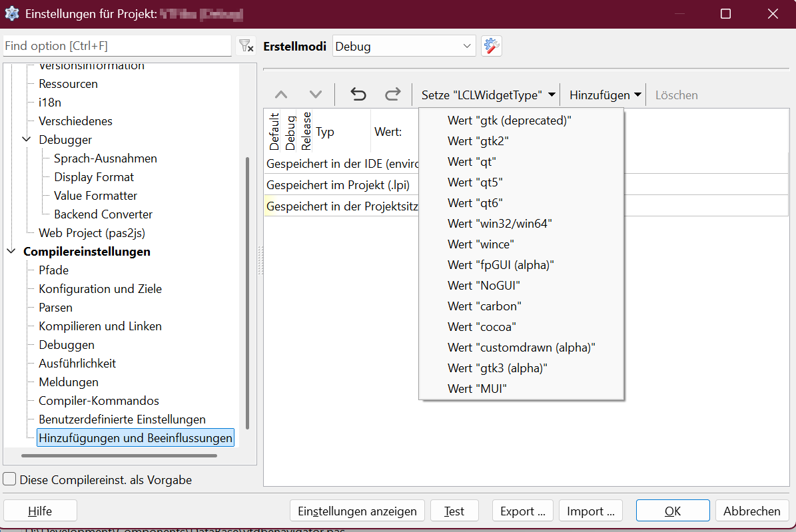Open the Hinzufügen dropdown
This screenshot has width=796, height=532.
point(605,95)
